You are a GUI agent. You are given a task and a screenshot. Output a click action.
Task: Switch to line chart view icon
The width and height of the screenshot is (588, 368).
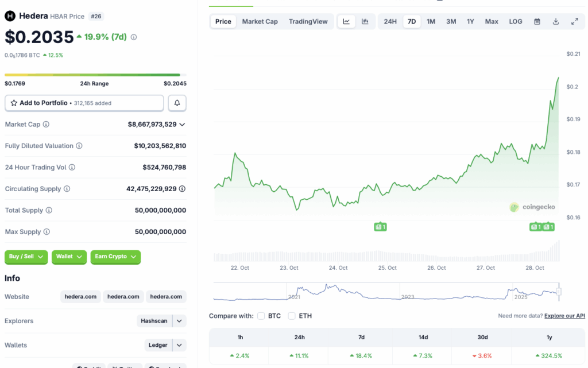tap(346, 22)
